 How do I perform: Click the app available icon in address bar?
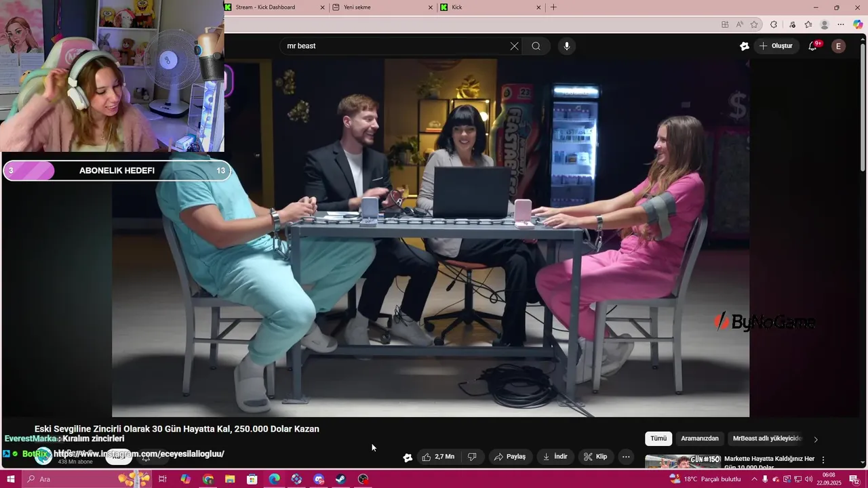coord(725,24)
